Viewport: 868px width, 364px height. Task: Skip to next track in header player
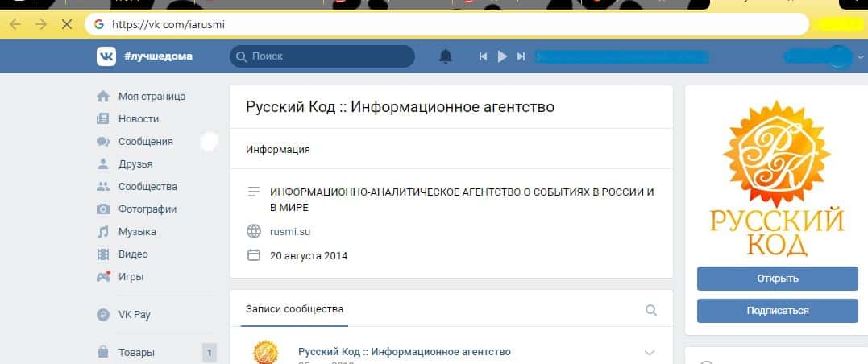coord(521,56)
